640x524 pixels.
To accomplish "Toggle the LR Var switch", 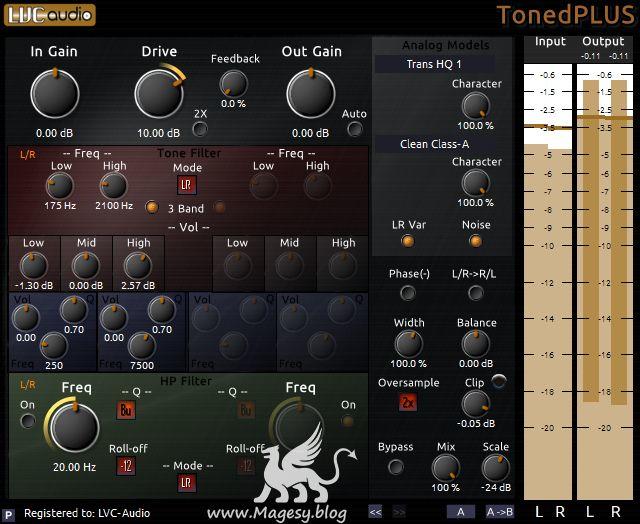I will click(x=408, y=241).
